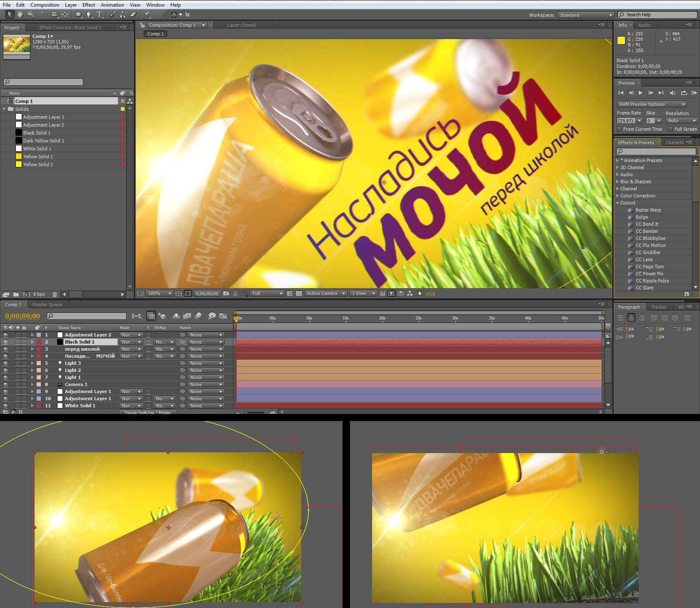Screen dimensions: 700x608
Task: Select the Eraser tool
Action: [133, 15]
